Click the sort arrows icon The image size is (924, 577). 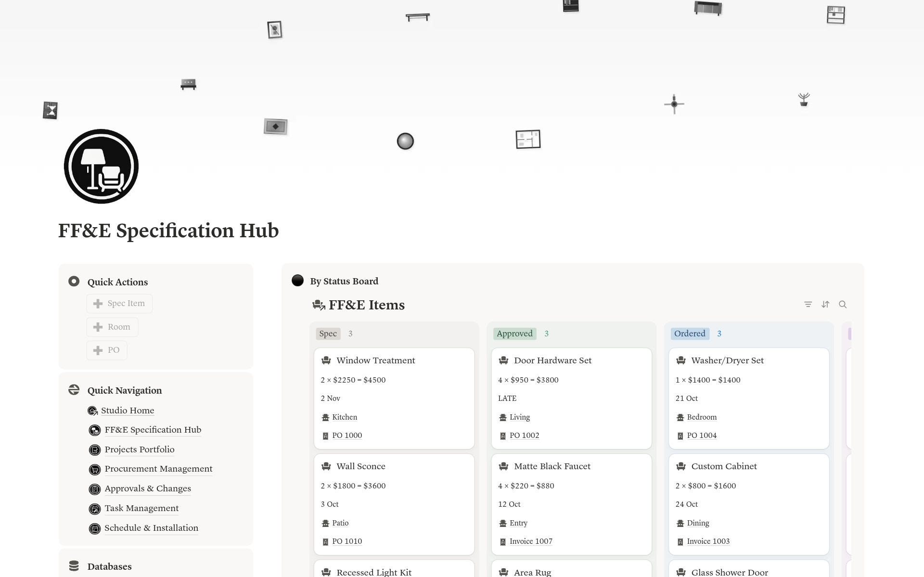825,304
